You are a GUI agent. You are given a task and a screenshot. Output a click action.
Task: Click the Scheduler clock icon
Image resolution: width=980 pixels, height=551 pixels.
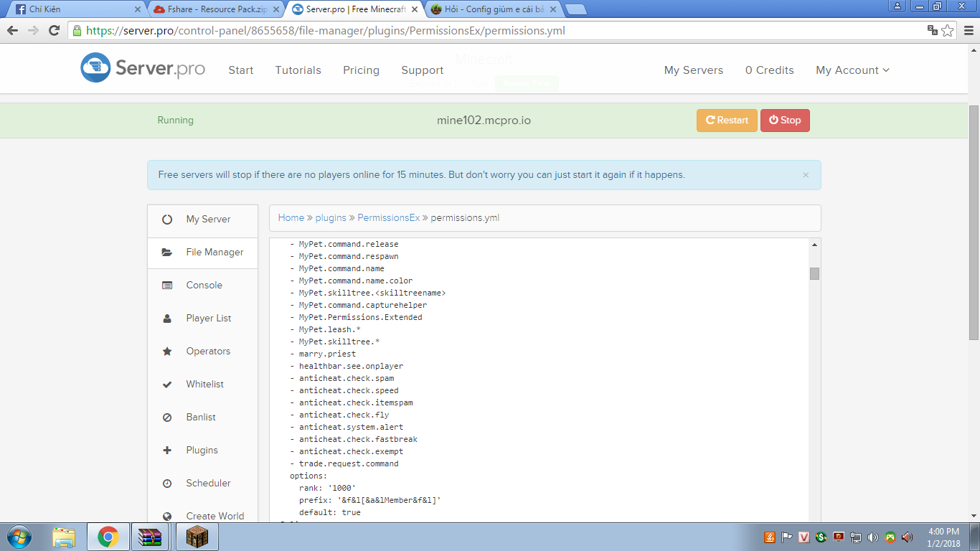[167, 484]
